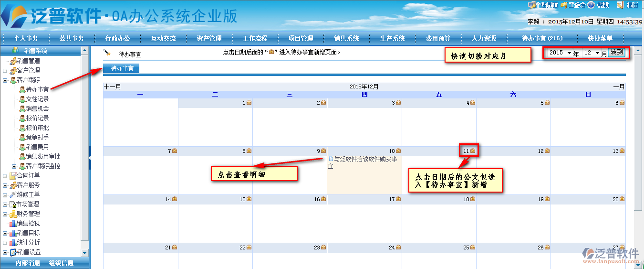Select 销售费用审批 in the sidebar tree
Screen dimensions: 644x269
click(x=43, y=156)
